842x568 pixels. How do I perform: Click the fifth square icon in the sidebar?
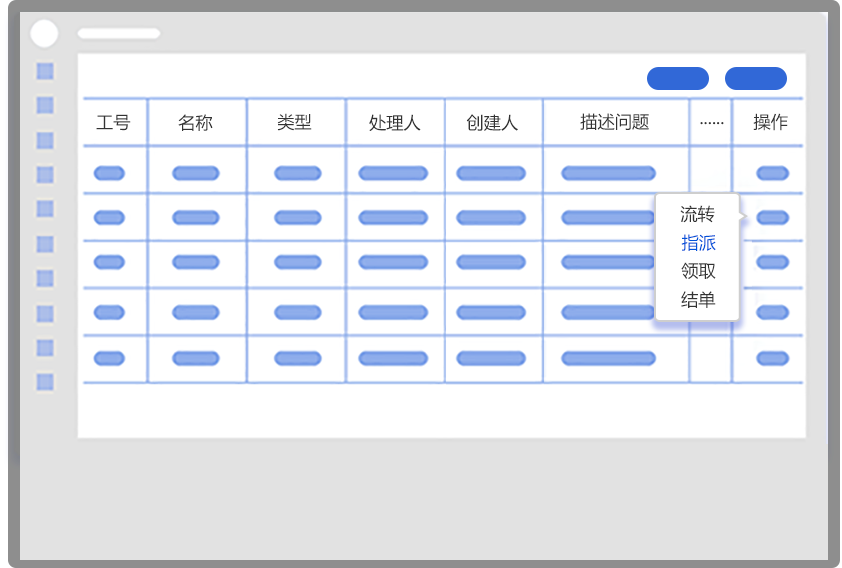(x=45, y=208)
